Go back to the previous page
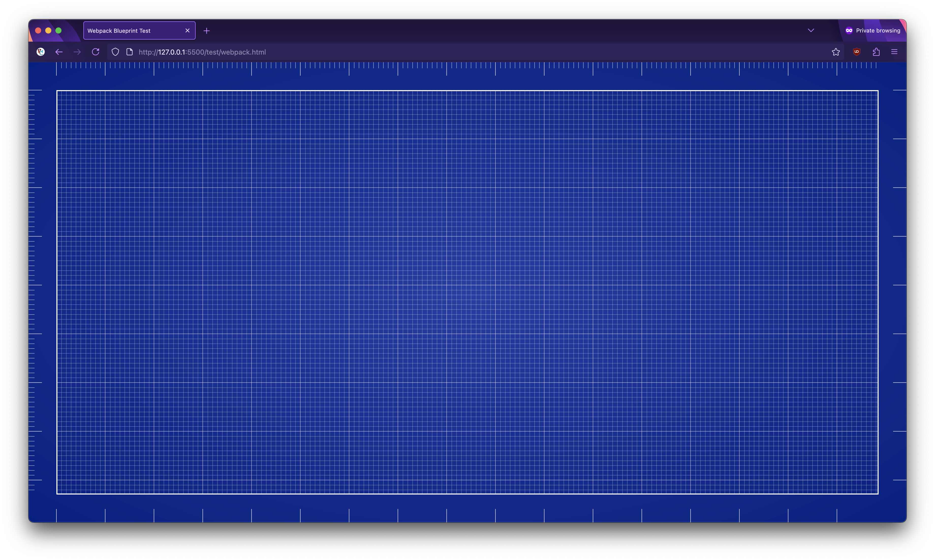The image size is (935, 560). click(x=59, y=52)
